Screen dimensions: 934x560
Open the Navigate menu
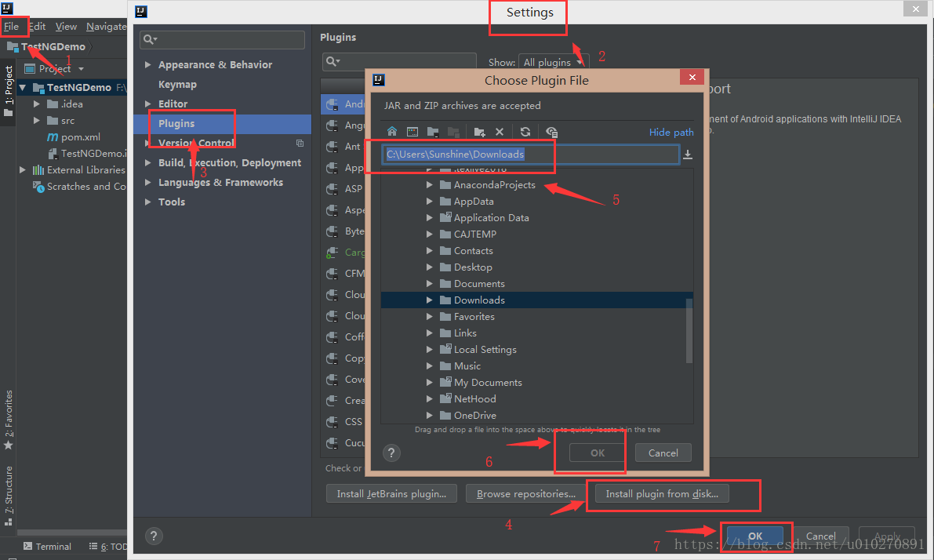107,26
